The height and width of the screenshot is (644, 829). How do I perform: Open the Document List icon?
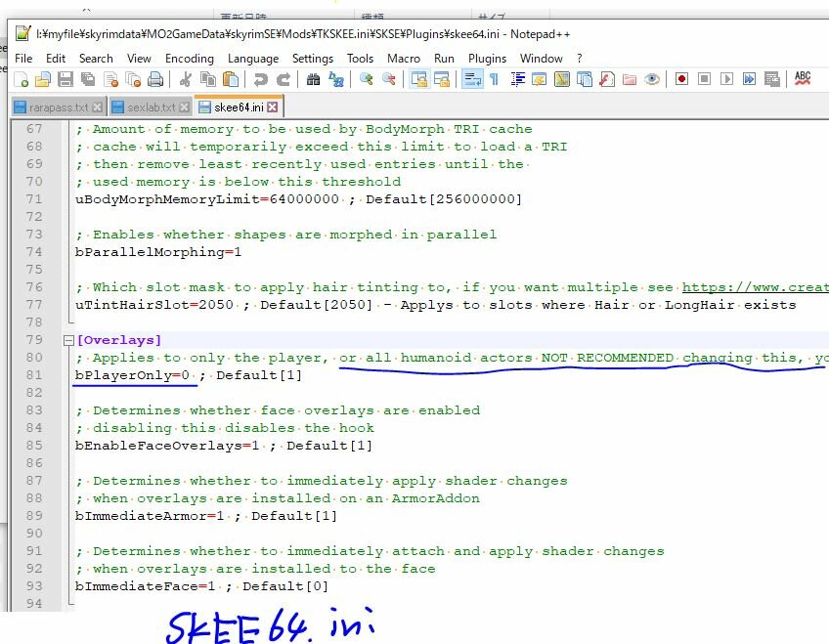click(585, 79)
